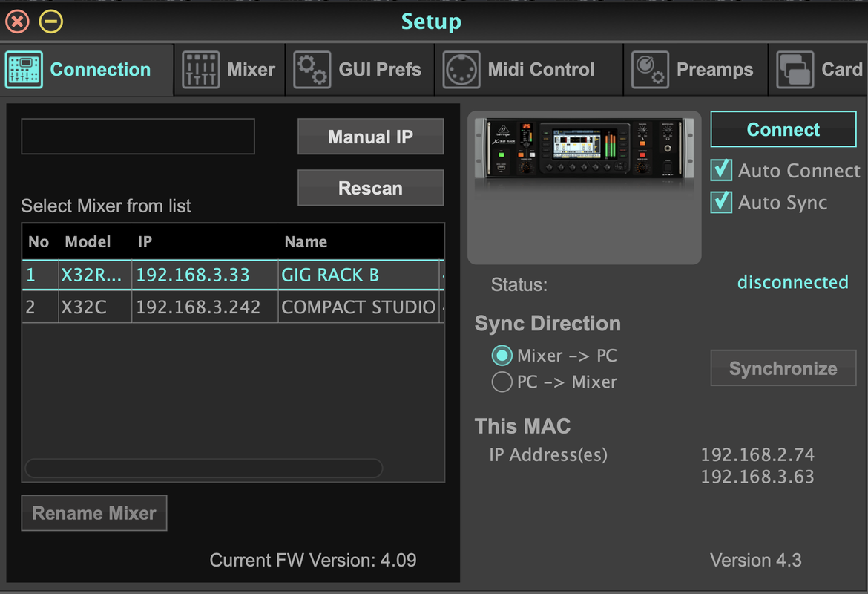Click the Current FW Version: 4.09 text
Viewport: 868px width, 594px height.
click(313, 560)
